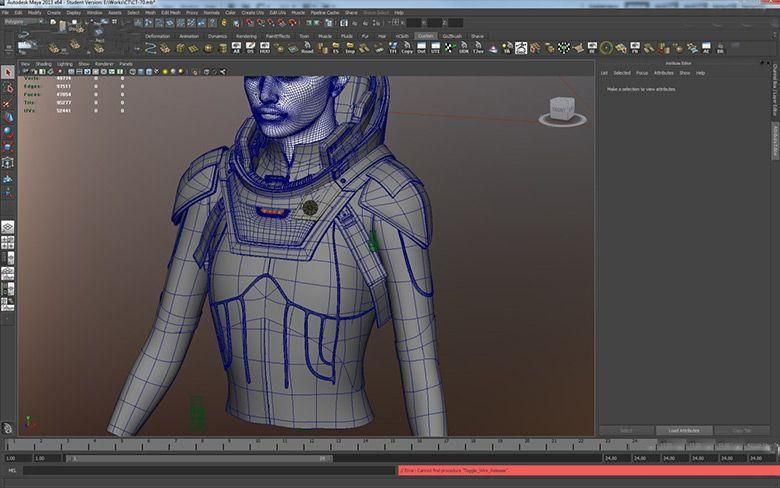The height and width of the screenshot is (488, 780).
Task: Open the Polygons menu set dropdown
Action: click(x=23, y=22)
